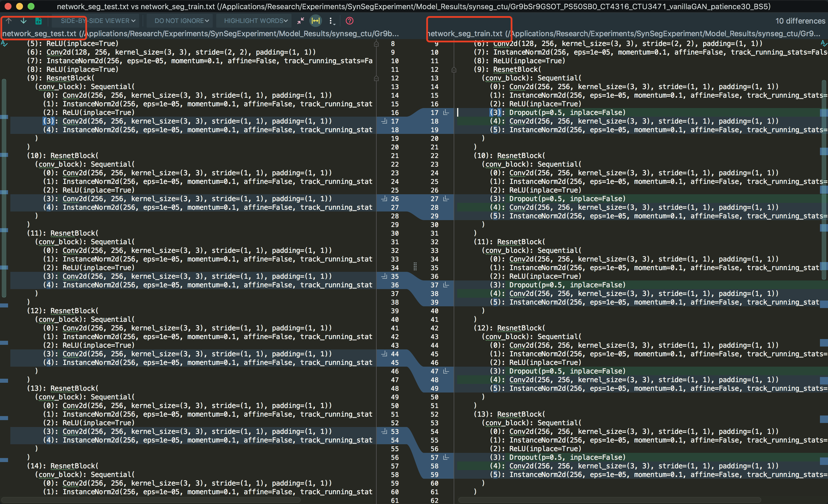
Task: Click left line number 17
Action: tap(395, 121)
